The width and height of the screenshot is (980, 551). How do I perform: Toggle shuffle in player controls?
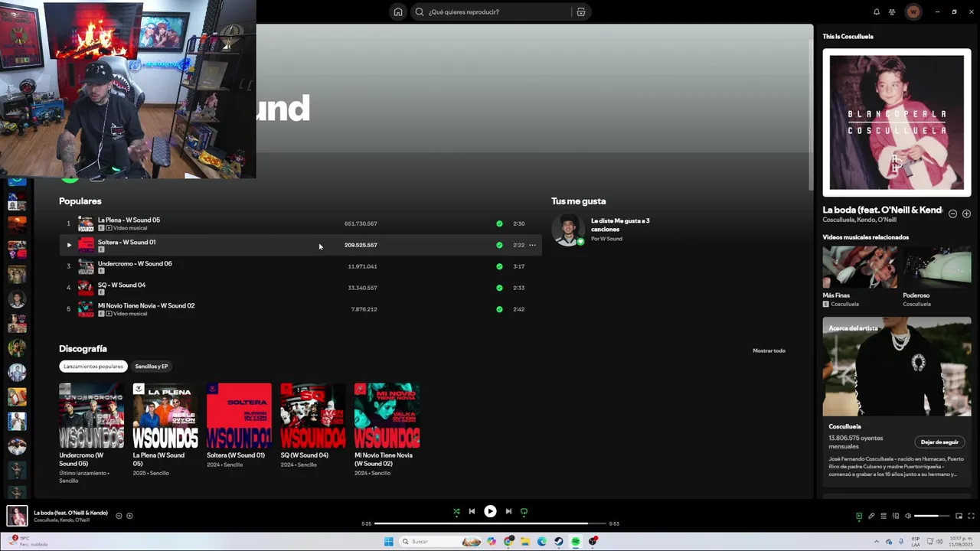[456, 511]
